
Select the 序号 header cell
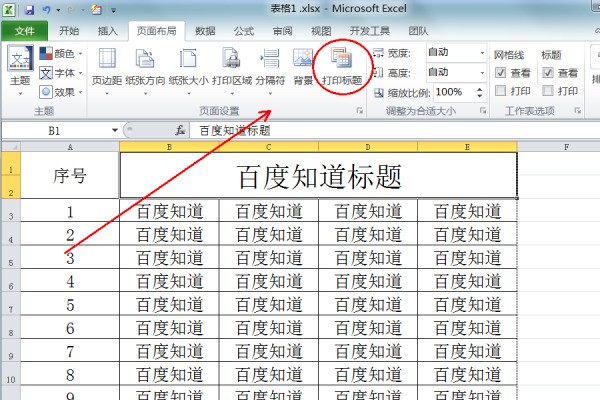click(70, 175)
